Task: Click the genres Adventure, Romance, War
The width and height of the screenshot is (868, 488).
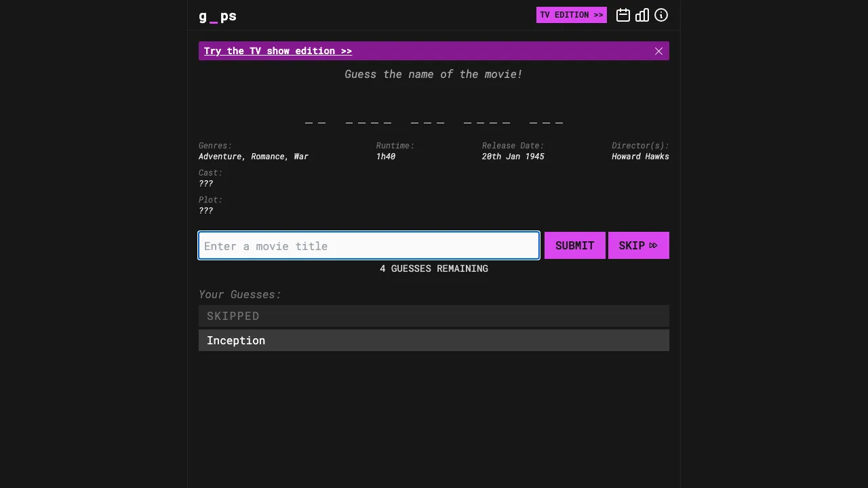Action: [254, 157]
